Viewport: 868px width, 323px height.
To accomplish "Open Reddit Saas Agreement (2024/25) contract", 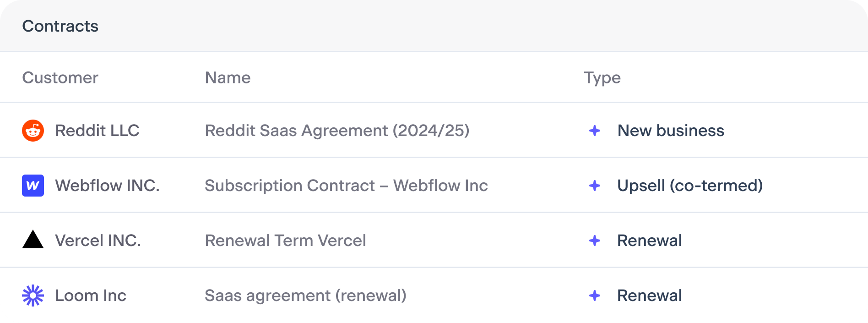I will tap(337, 131).
